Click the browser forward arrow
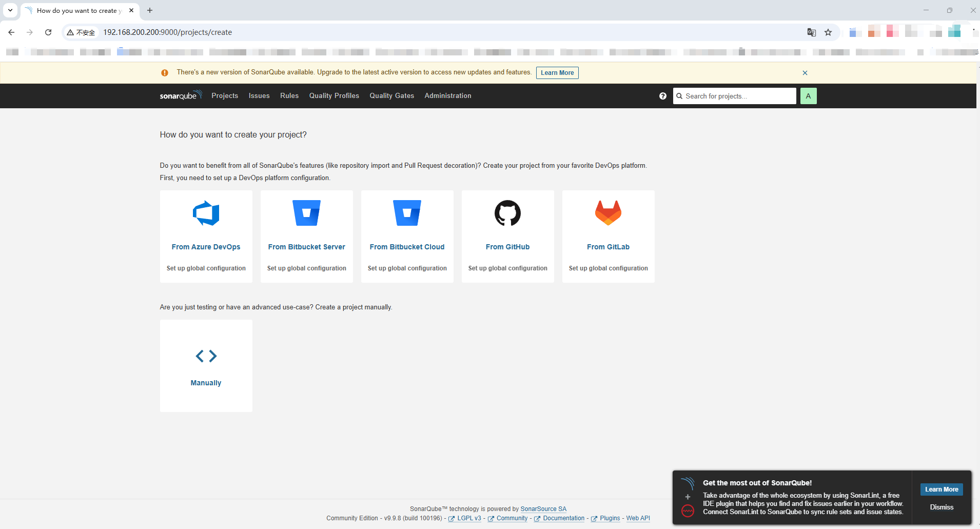This screenshot has width=980, height=529. [x=30, y=32]
